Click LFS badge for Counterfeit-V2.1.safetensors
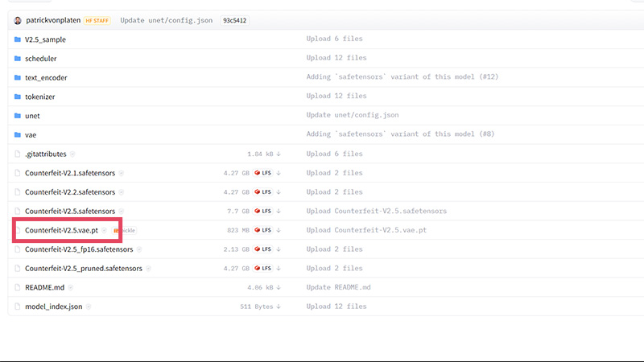The image size is (644, 362). tap(263, 173)
